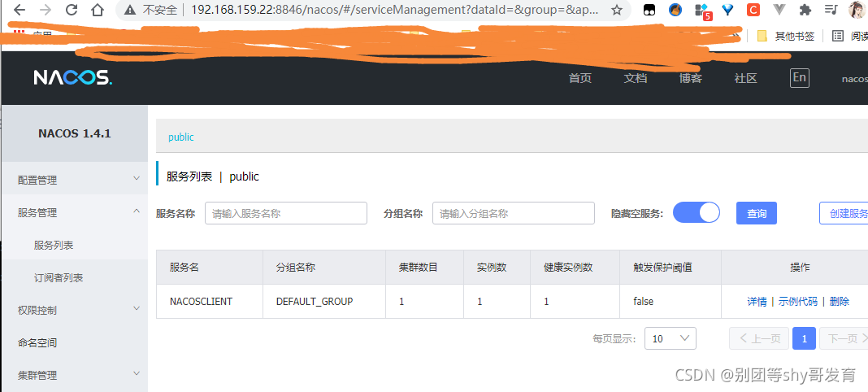Focus the 分组名称 input field
This screenshot has height=392, width=868.
513,213
